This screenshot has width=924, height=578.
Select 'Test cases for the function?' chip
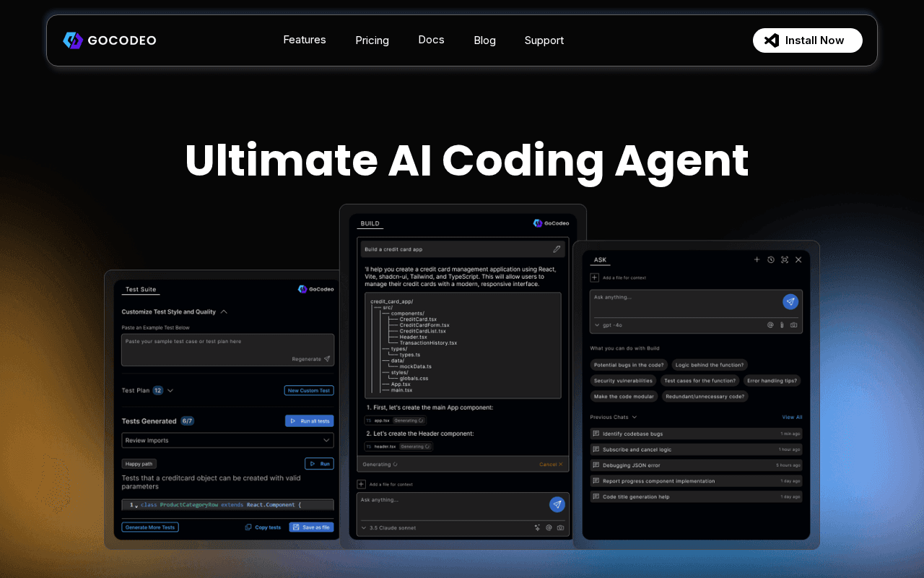tap(700, 381)
